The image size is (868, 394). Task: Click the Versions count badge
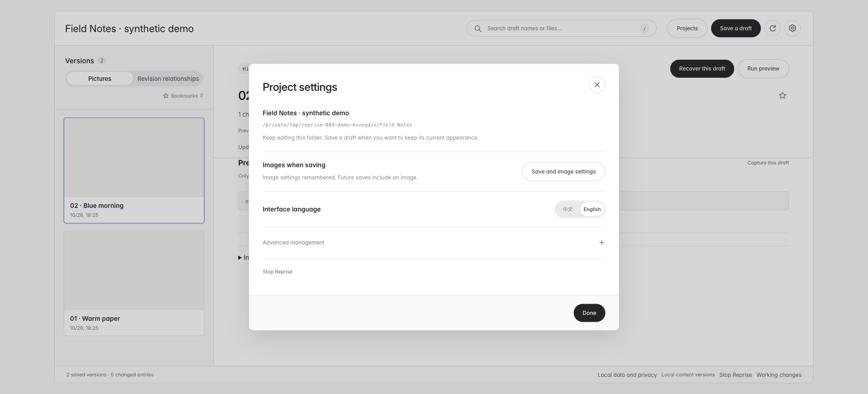tap(102, 61)
